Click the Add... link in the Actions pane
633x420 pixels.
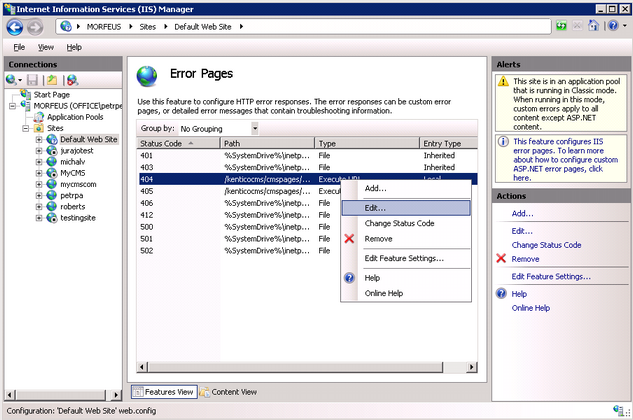[522, 214]
